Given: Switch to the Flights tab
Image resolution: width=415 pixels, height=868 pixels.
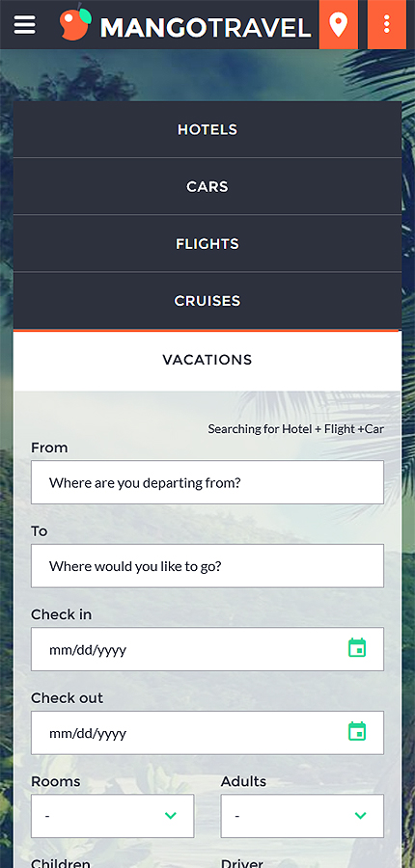Looking at the screenshot, I should 207,244.
